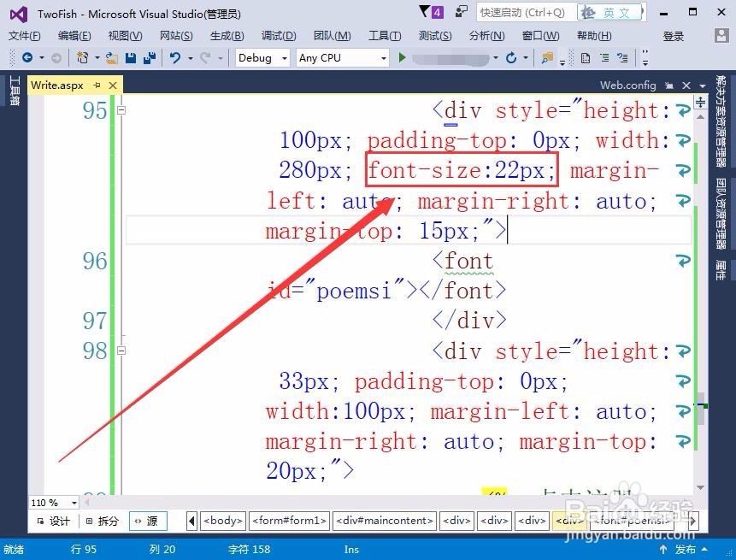Click the Redo arrow icon
The image size is (736, 560).
pyautogui.click(x=205, y=58)
